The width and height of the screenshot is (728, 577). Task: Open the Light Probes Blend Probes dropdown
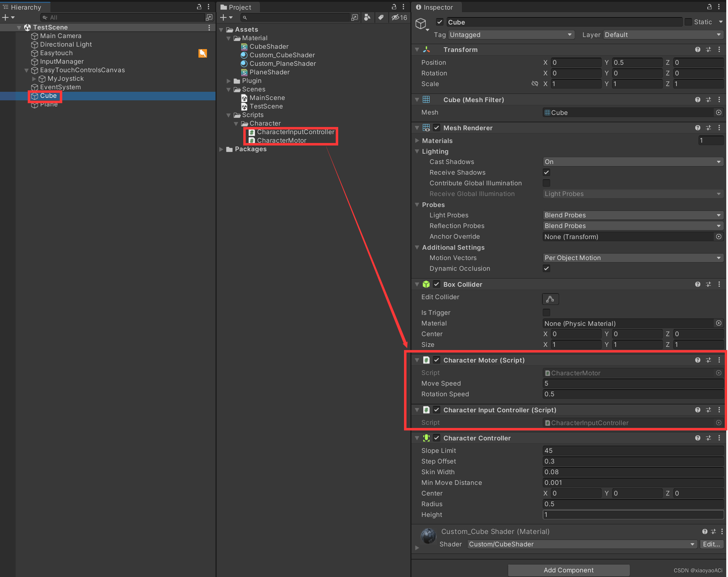pyautogui.click(x=633, y=215)
